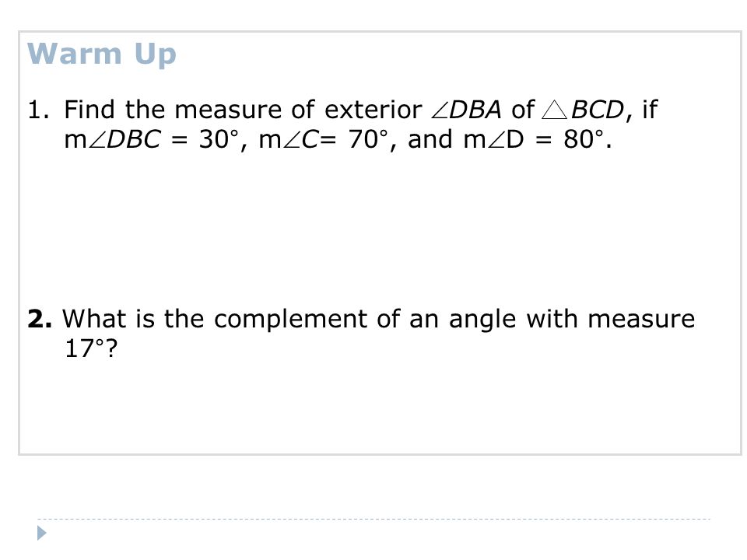The height and width of the screenshot is (560, 747).
Task: Click the italic "BCD" triangle name
Action: click(x=598, y=110)
